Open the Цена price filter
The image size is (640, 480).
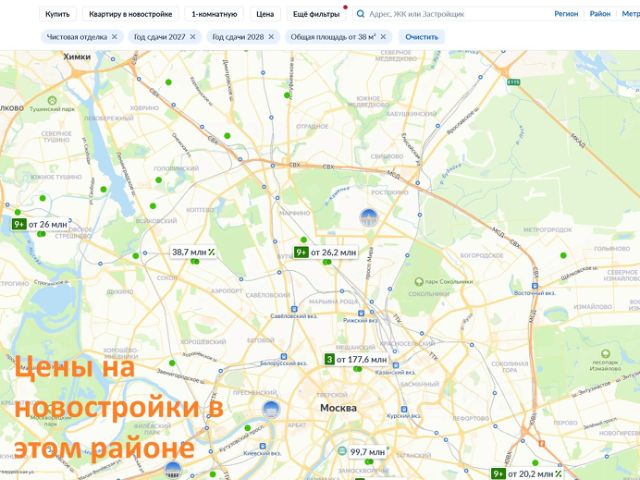265,14
